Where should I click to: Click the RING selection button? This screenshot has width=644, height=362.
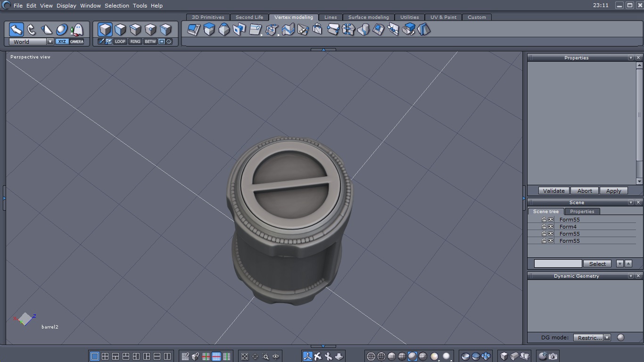(135, 41)
